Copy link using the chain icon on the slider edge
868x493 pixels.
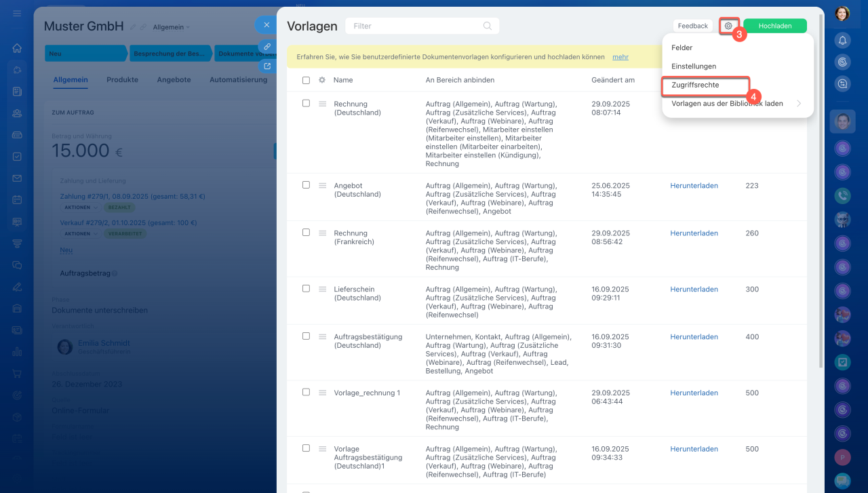(267, 46)
